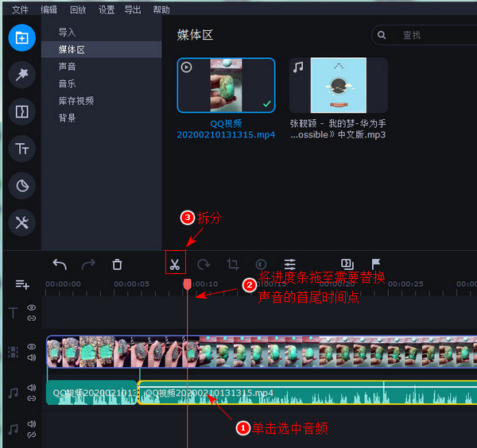
Task: Open the 导出 menu
Action: tap(133, 10)
